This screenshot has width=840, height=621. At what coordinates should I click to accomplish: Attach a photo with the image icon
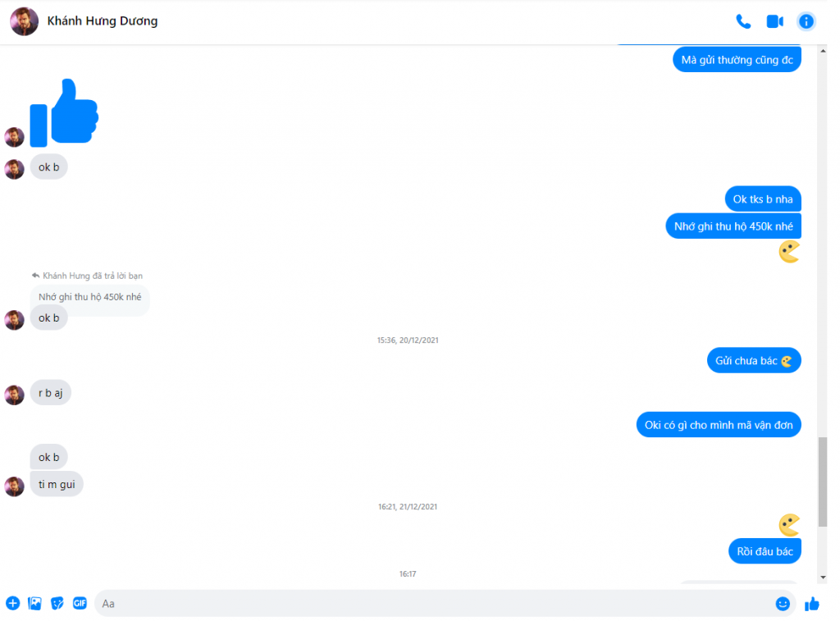[x=34, y=603]
